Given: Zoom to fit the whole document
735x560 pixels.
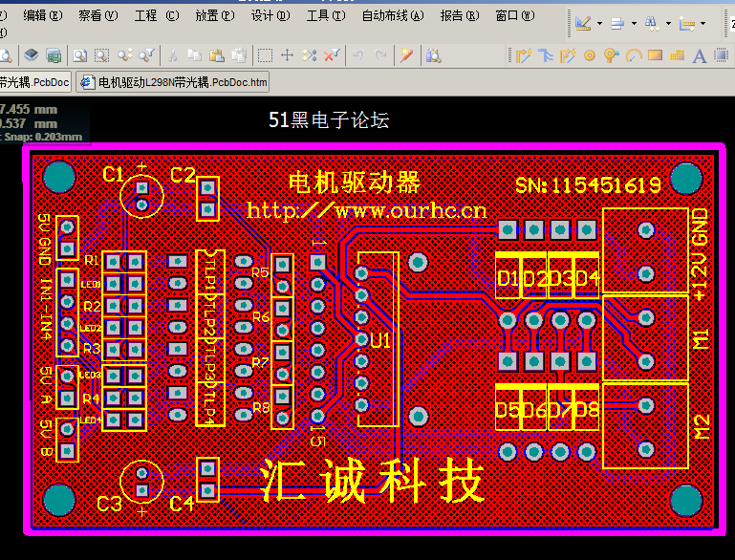Looking at the screenshot, I should [x=79, y=55].
